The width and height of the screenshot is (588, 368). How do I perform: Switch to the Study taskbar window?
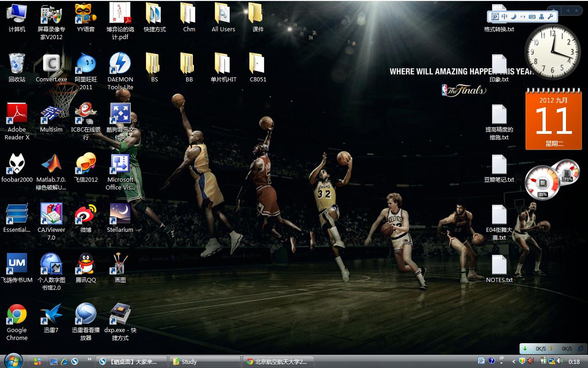pos(204,362)
